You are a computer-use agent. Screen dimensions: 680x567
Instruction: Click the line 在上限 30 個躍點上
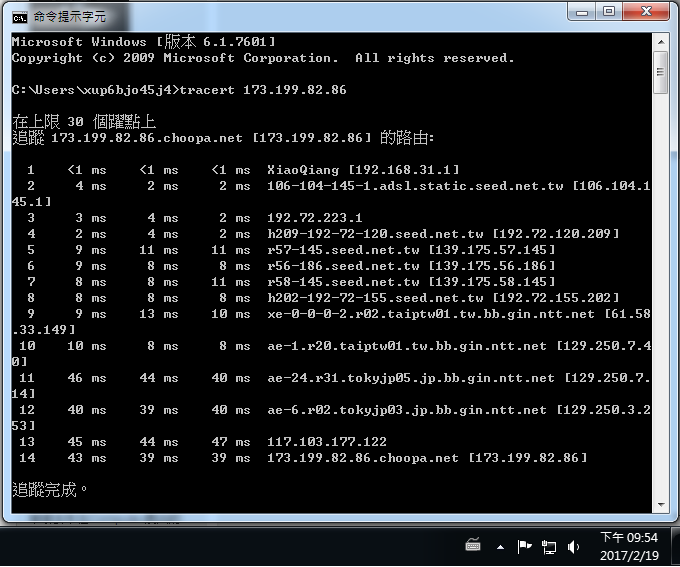click(84, 122)
